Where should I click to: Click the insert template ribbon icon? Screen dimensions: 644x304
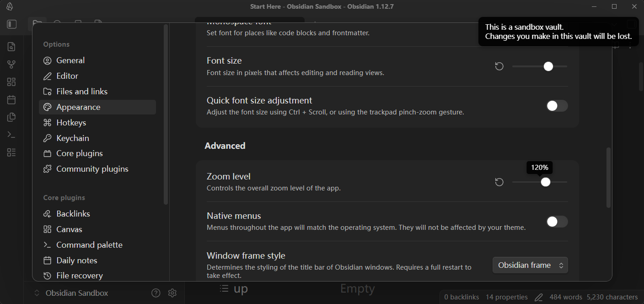pyautogui.click(x=11, y=117)
